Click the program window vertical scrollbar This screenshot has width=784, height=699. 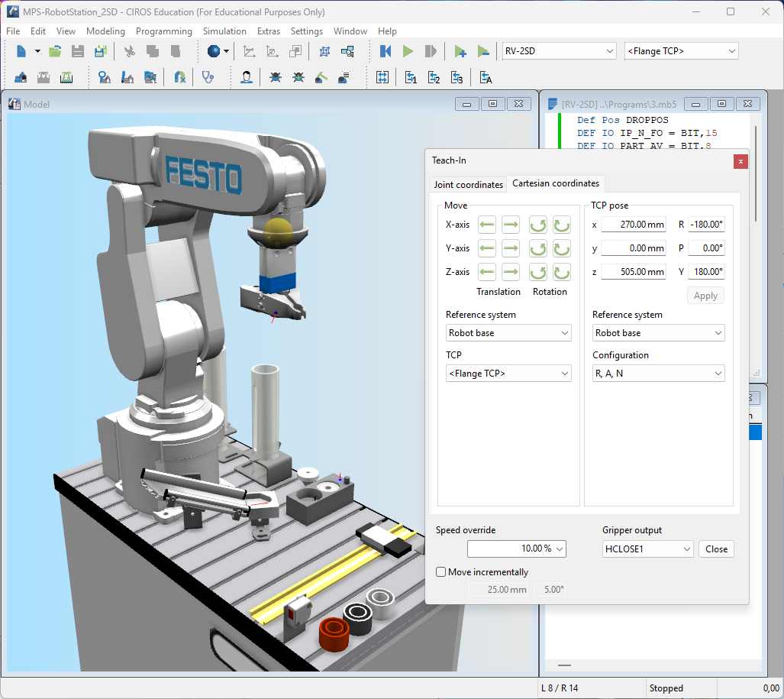pos(756,173)
